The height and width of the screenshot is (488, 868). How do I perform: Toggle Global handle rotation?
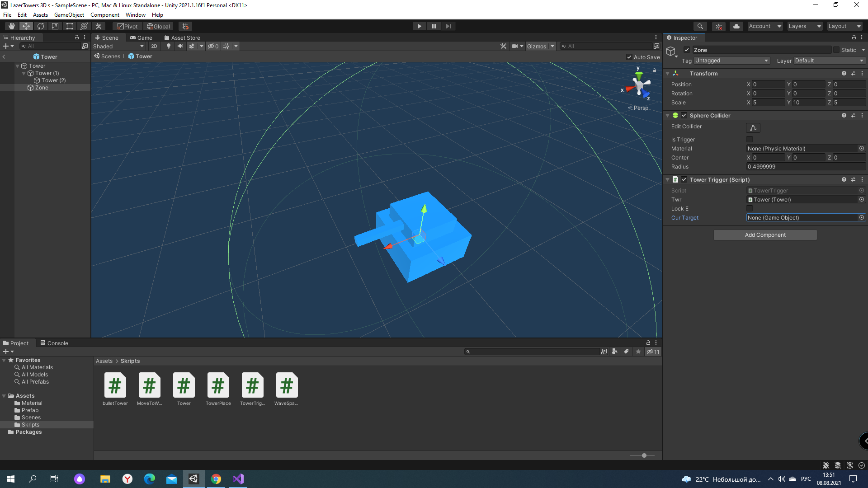point(158,26)
